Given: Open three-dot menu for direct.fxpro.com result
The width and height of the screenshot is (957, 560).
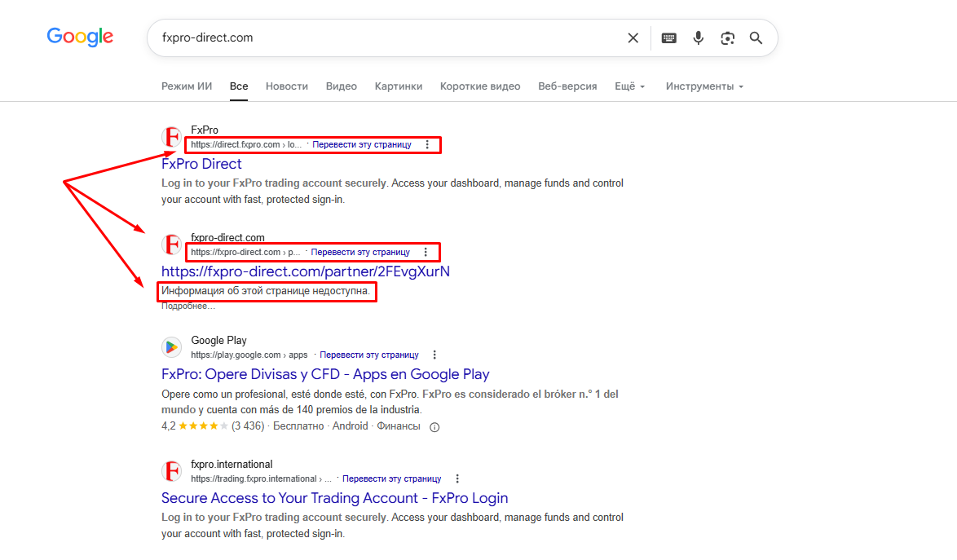Looking at the screenshot, I should (427, 144).
